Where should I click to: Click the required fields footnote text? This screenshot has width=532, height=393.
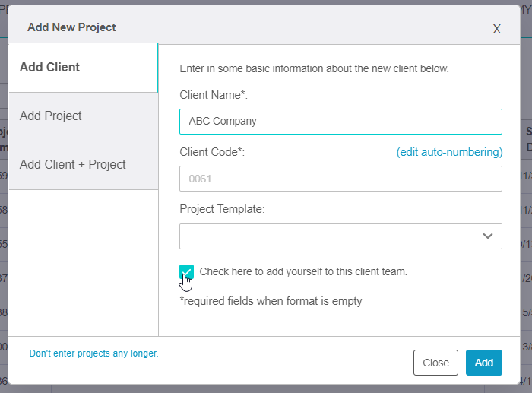(x=271, y=301)
